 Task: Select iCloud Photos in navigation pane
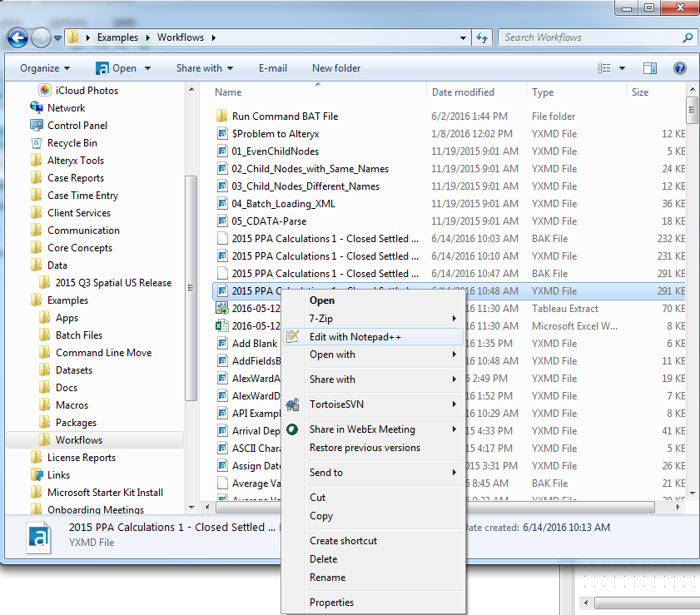(87, 91)
